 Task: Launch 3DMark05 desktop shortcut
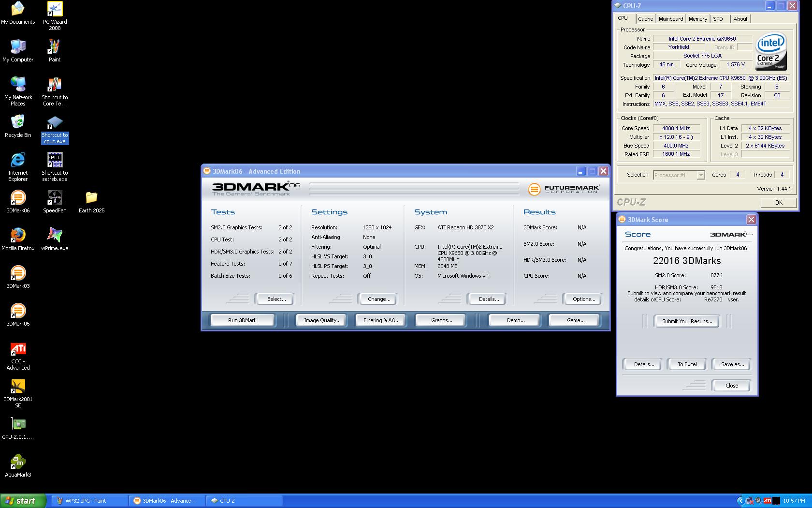18,315
